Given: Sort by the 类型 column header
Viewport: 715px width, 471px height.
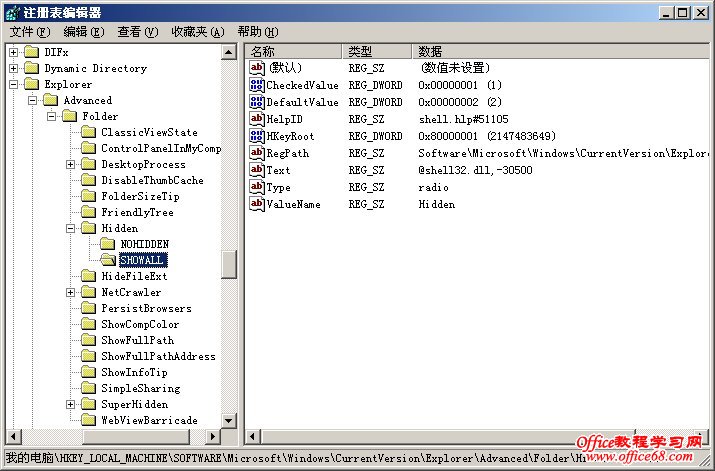Looking at the screenshot, I should pos(377,52).
